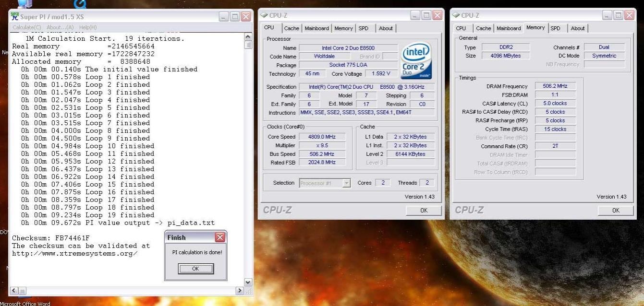Click the Super PI horizontal scrollbar left arrow
644x306 pixels.
tap(13, 291)
